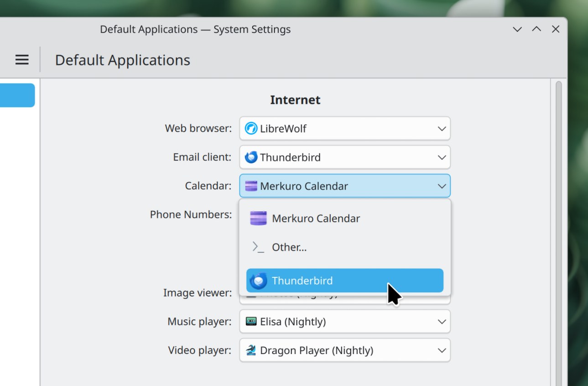588x386 pixels.
Task: Click the Thunderbird icon in the open calendar list
Action: [258, 281]
